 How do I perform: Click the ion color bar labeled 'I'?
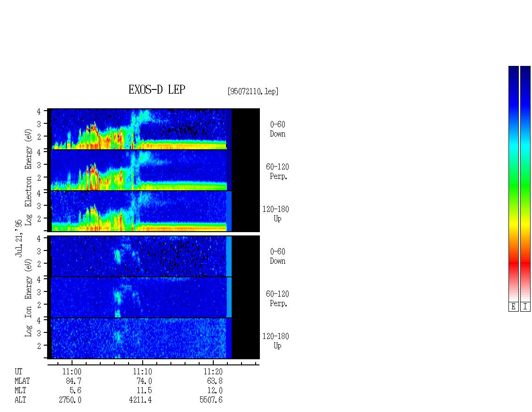[x=525, y=184]
